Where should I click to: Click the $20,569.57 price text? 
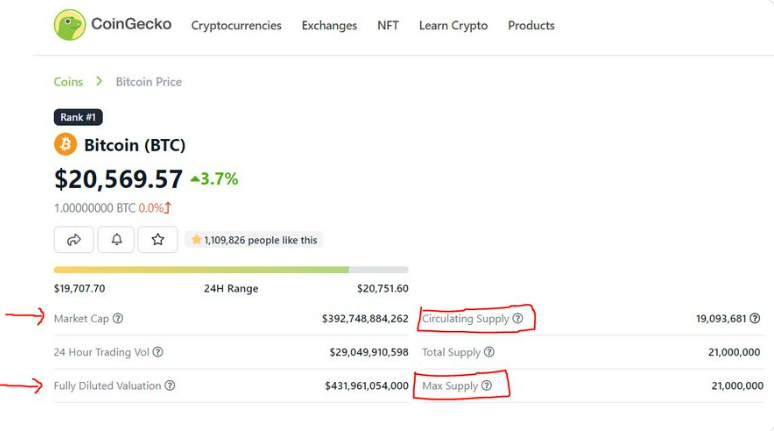point(118,179)
